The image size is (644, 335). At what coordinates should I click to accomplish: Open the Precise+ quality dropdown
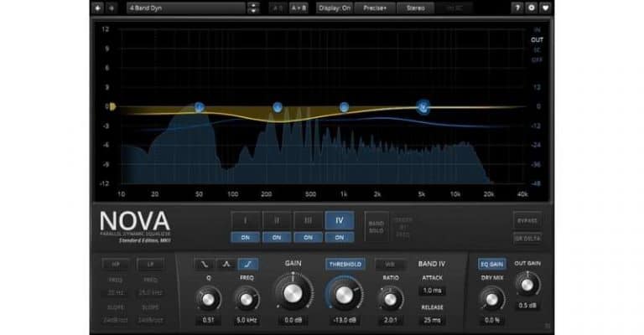[x=375, y=8]
